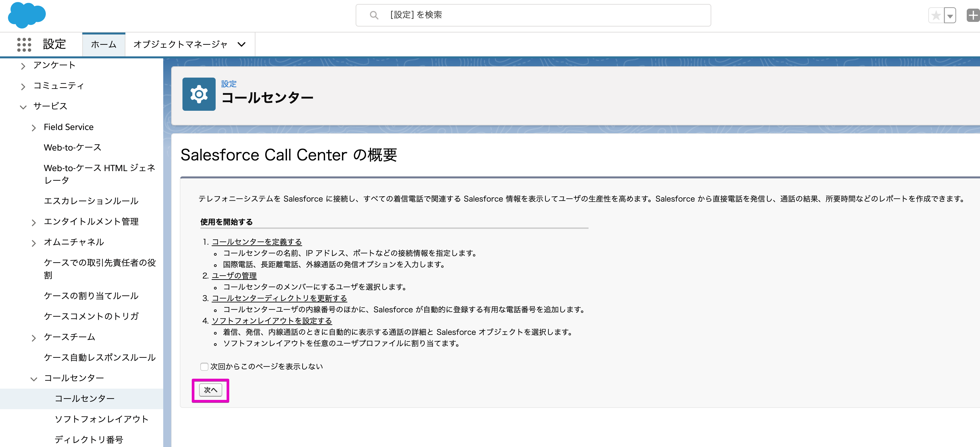Expand the コミュニティ tree node
This screenshot has width=980, height=447.
pos(23,86)
